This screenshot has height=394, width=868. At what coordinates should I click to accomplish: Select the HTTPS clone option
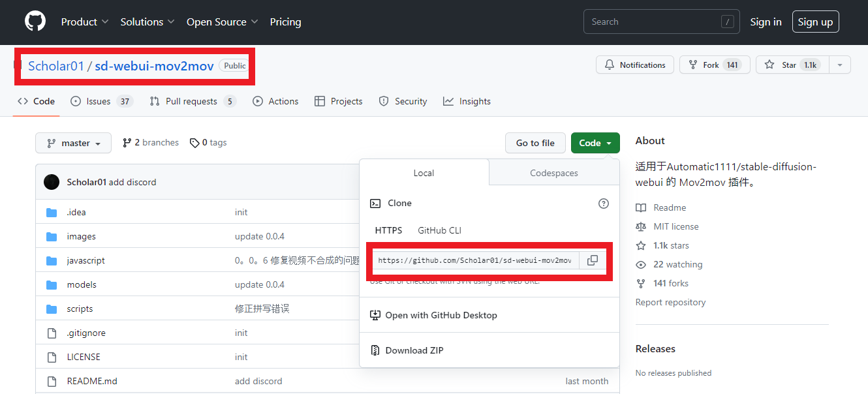(388, 230)
